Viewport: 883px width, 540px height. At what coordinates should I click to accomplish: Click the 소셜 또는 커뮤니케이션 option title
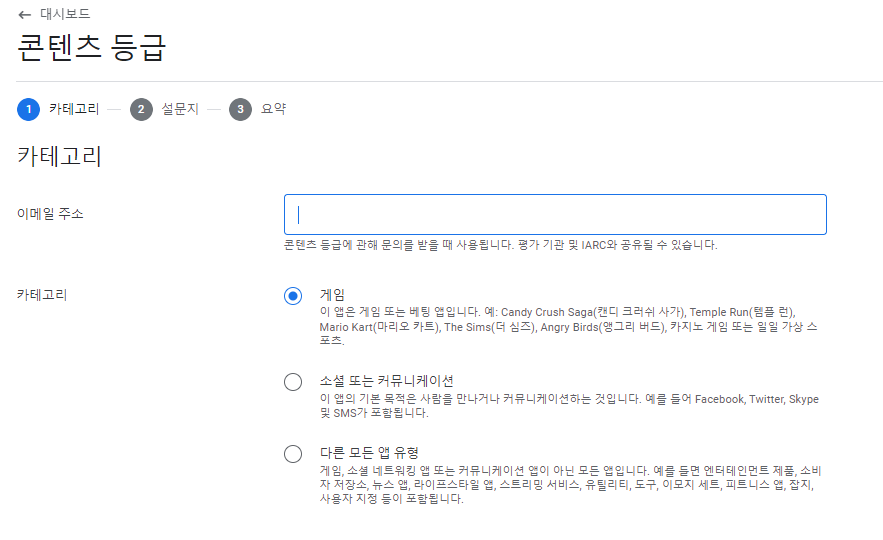click(387, 381)
